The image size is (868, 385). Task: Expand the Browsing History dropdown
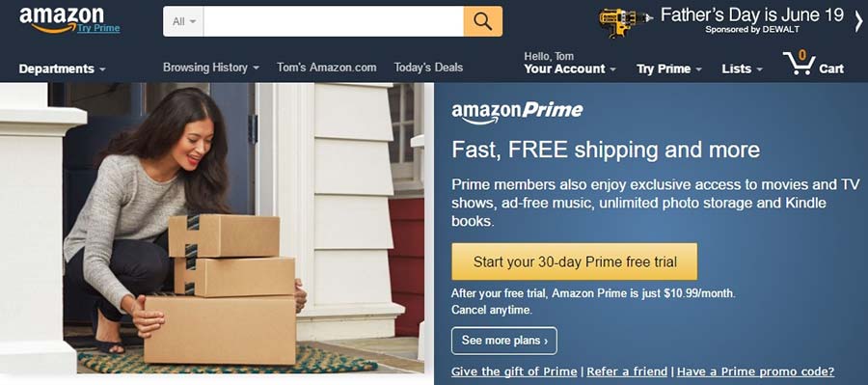pyautogui.click(x=211, y=68)
